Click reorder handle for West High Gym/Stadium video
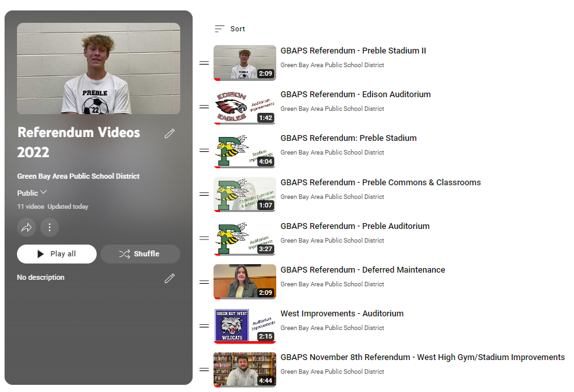This screenshot has width=574, height=392. (x=204, y=370)
